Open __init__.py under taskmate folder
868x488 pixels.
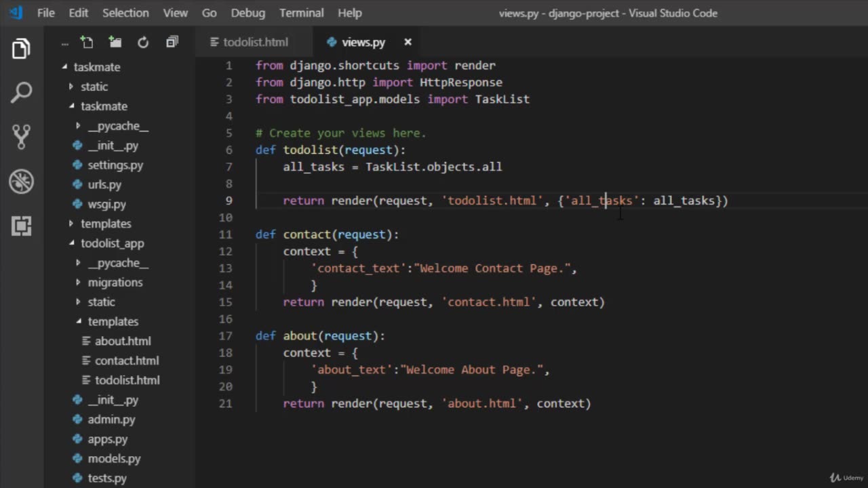point(113,146)
